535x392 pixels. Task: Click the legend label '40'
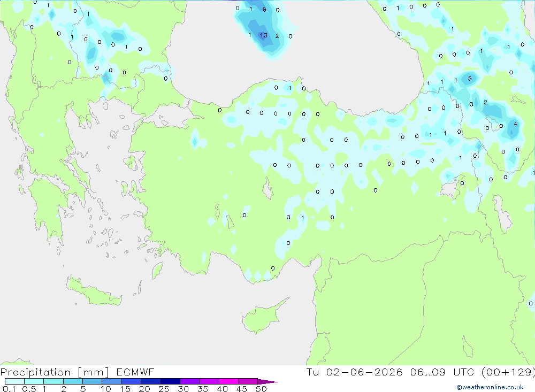pyautogui.click(x=222, y=389)
